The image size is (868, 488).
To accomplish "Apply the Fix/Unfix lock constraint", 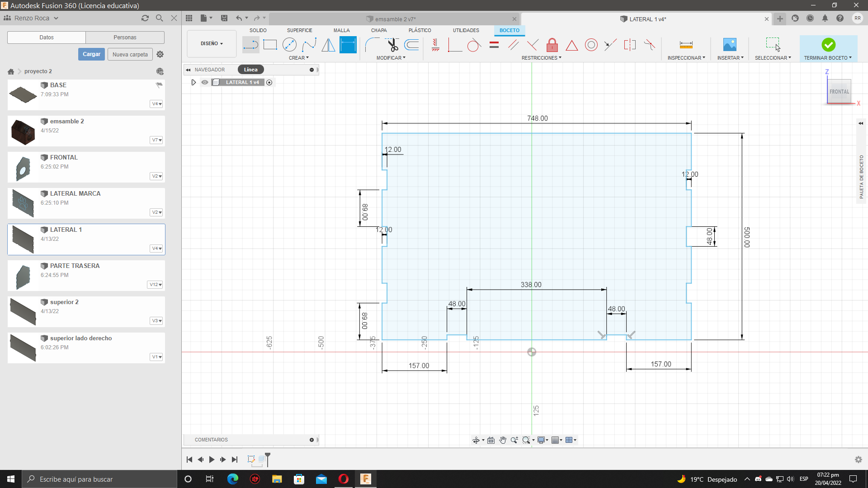I will [552, 45].
